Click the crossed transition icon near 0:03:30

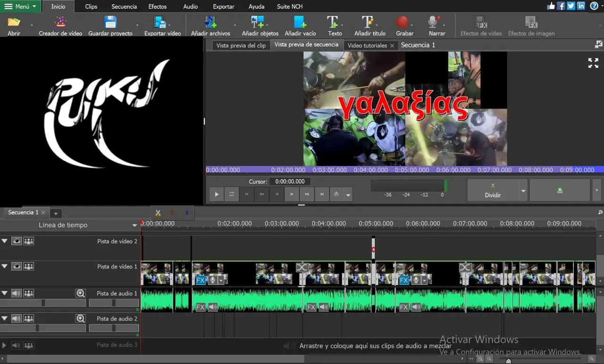(302, 268)
